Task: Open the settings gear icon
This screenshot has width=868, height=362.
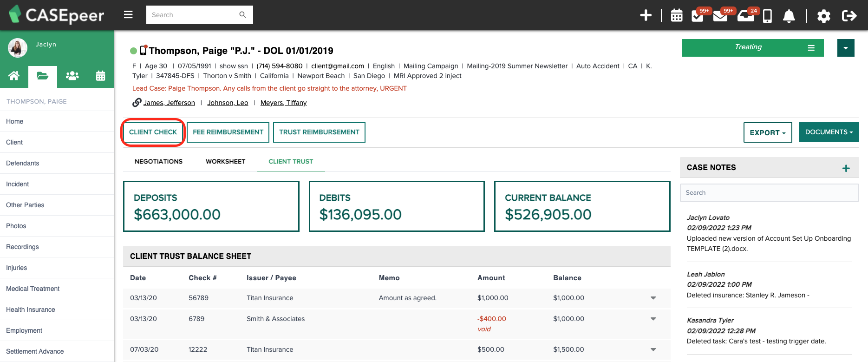Action: point(823,16)
